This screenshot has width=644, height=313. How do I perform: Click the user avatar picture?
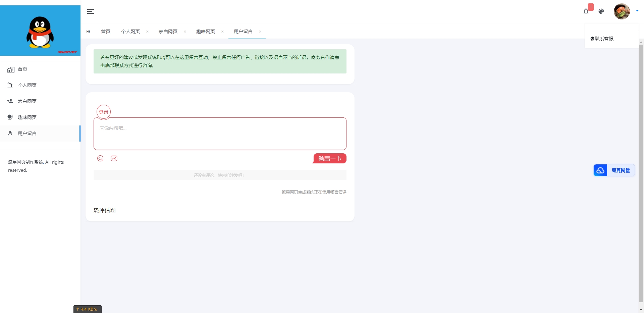click(622, 11)
